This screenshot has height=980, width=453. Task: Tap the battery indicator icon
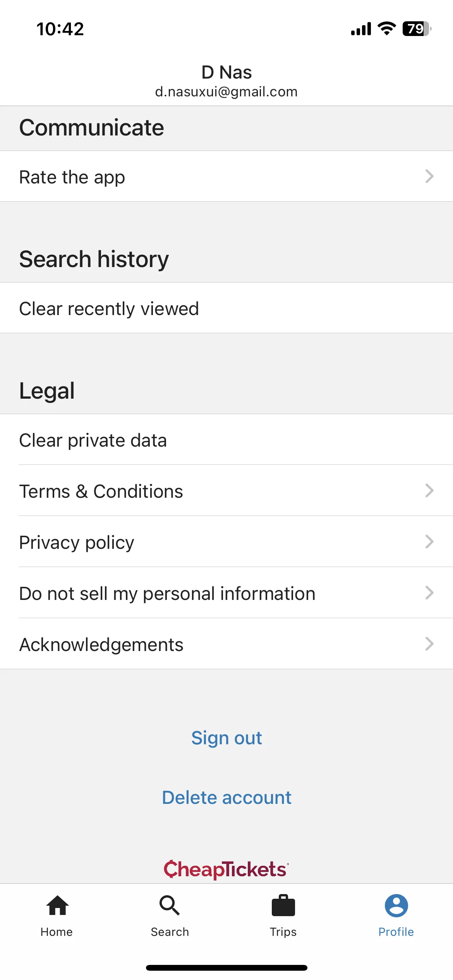(x=417, y=29)
